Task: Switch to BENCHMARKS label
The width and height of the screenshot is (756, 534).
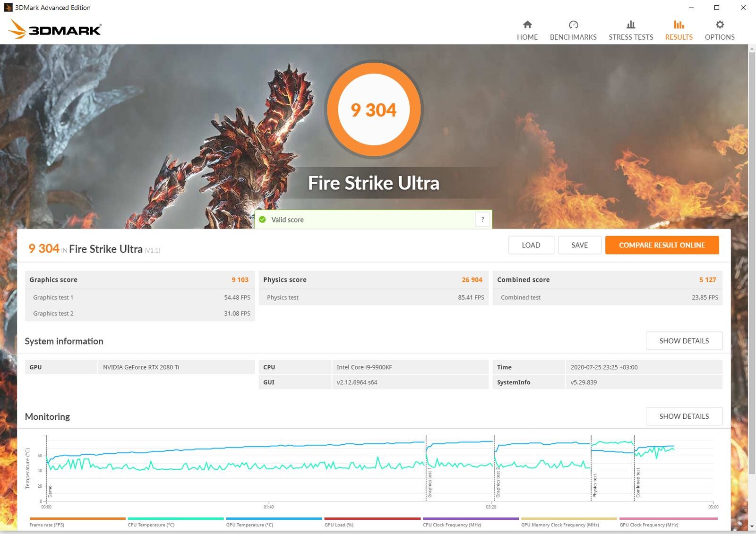Action: pyautogui.click(x=573, y=37)
